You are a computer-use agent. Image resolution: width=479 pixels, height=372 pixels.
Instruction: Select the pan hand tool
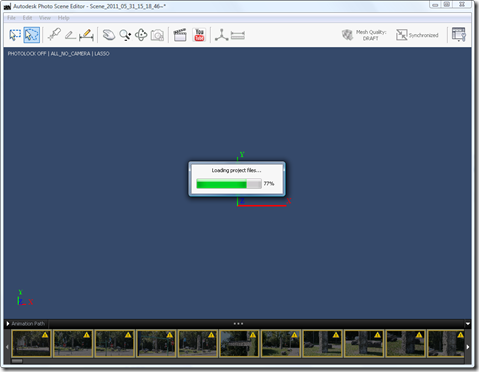point(109,35)
